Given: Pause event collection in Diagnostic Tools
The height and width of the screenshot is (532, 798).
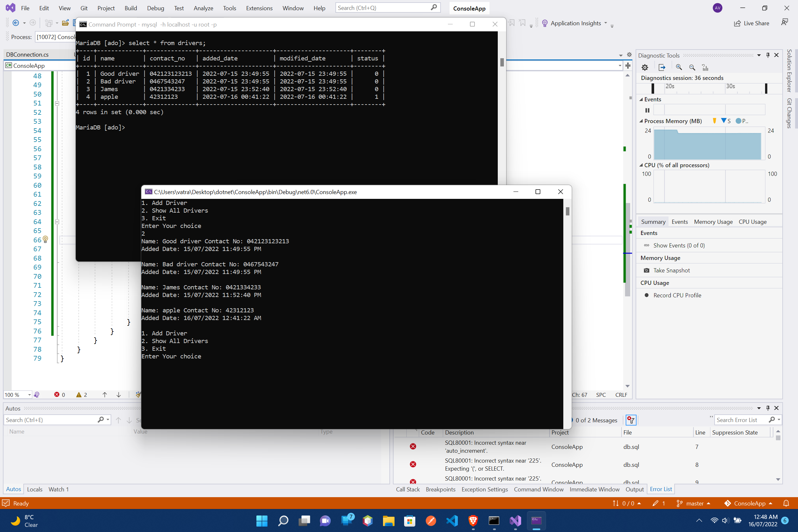Looking at the screenshot, I should (x=647, y=110).
